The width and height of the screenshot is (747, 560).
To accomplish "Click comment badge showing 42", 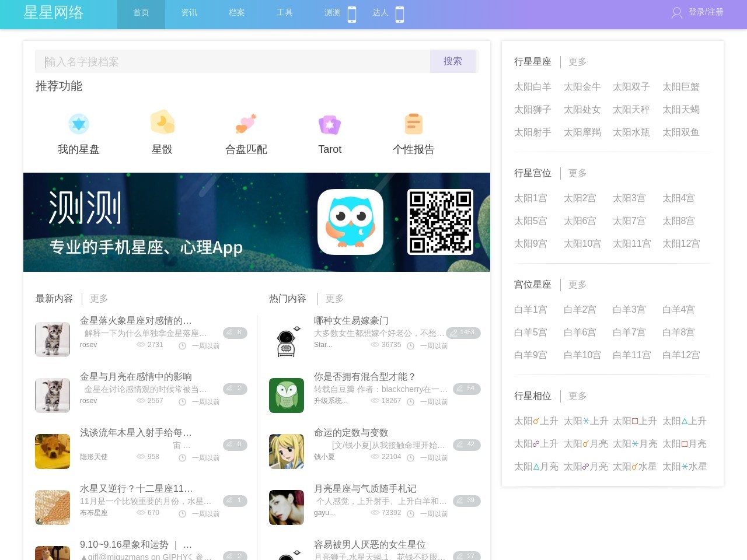I will (467, 444).
